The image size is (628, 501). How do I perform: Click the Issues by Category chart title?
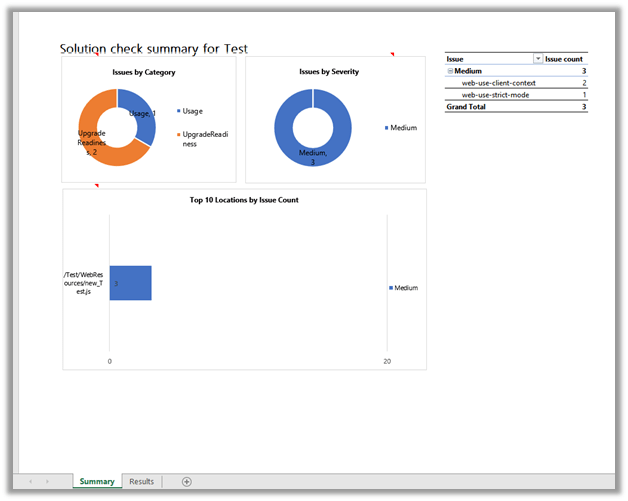point(148,72)
